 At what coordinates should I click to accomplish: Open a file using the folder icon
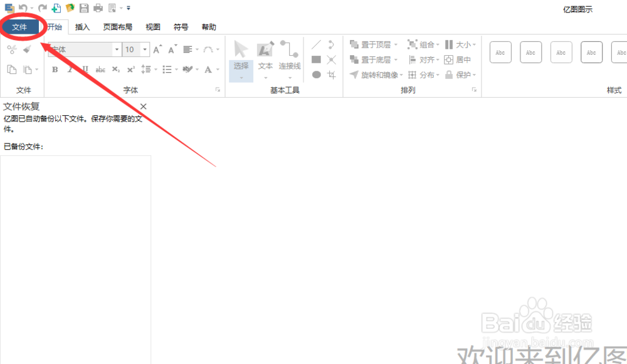(x=70, y=8)
